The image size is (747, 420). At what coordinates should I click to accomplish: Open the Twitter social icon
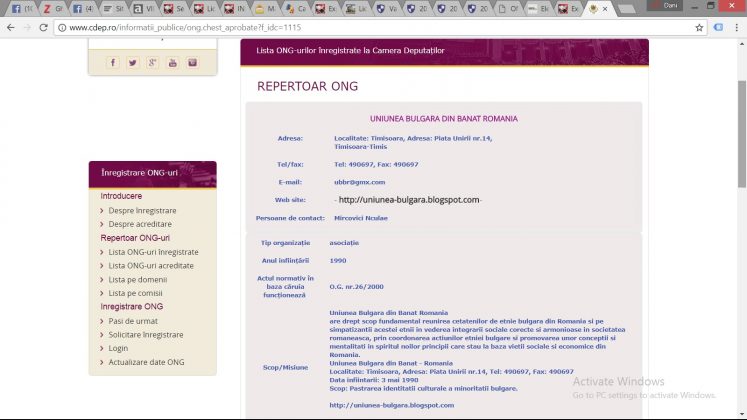coord(132,62)
